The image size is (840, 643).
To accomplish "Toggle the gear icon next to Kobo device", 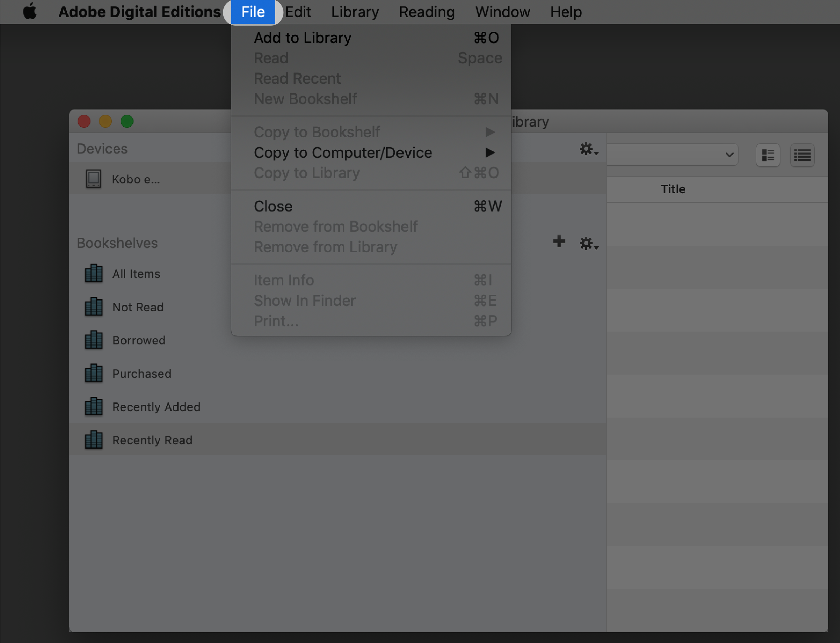I will point(587,149).
